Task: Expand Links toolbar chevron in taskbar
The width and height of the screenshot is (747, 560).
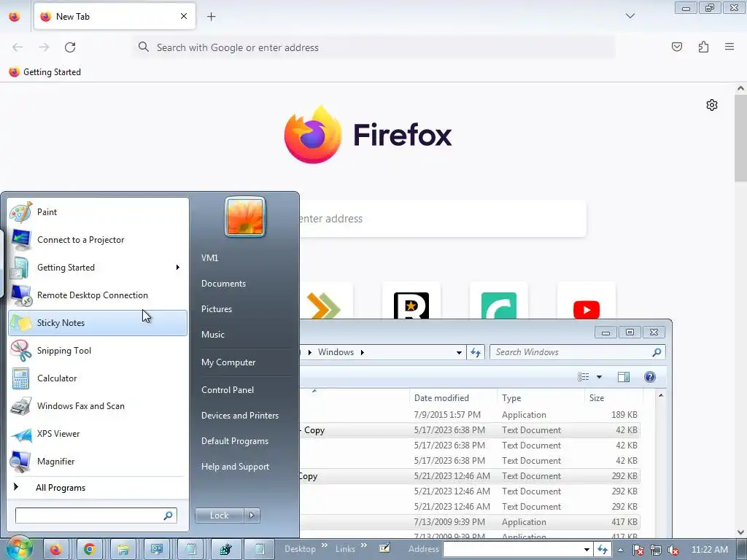Action: pyautogui.click(x=364, y=545)
